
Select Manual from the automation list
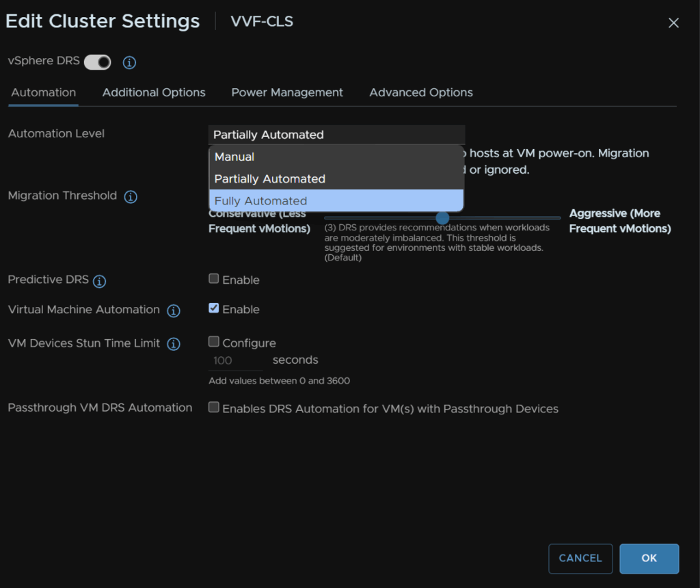(336, 157)
